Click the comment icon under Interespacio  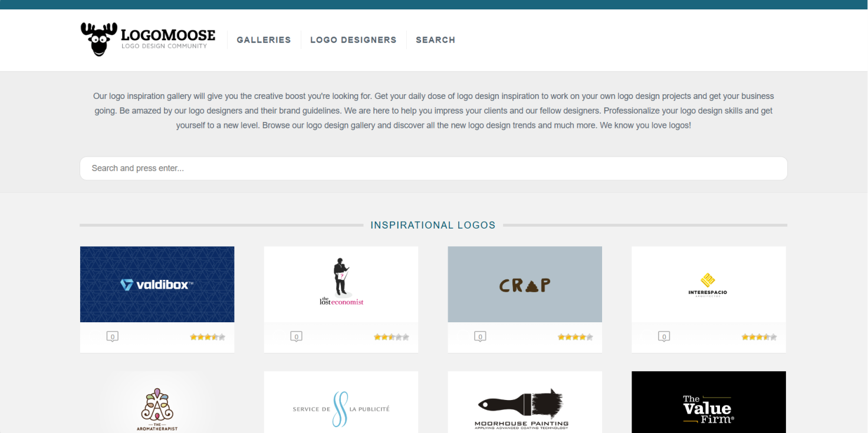[x=665, y=336]
